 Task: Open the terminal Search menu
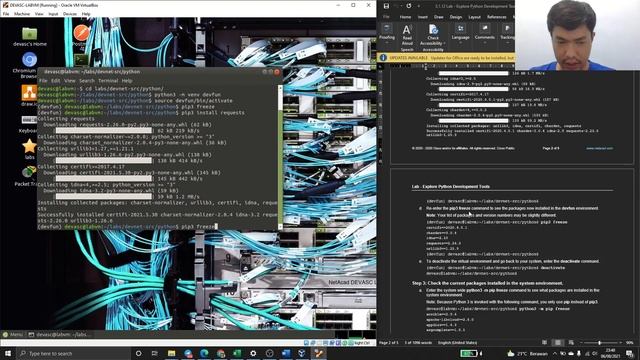tap(87, 81)
